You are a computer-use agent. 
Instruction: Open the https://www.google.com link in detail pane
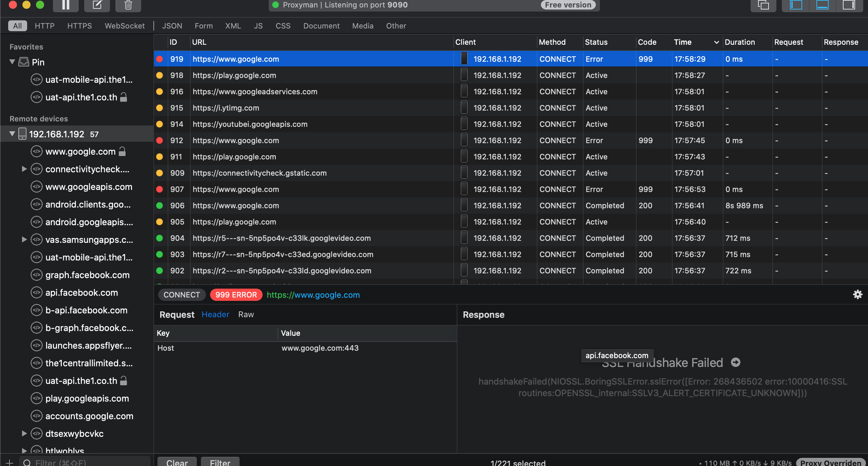coord(313,295)
